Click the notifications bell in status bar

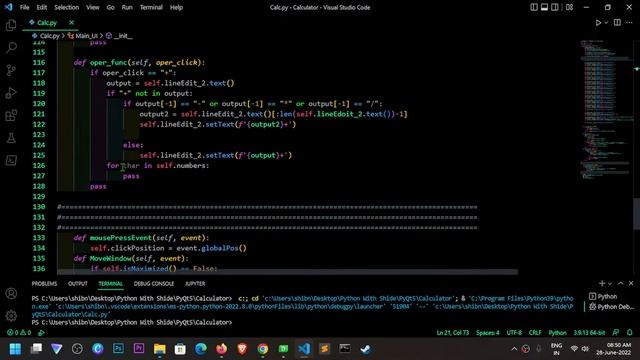coord(629,333)
